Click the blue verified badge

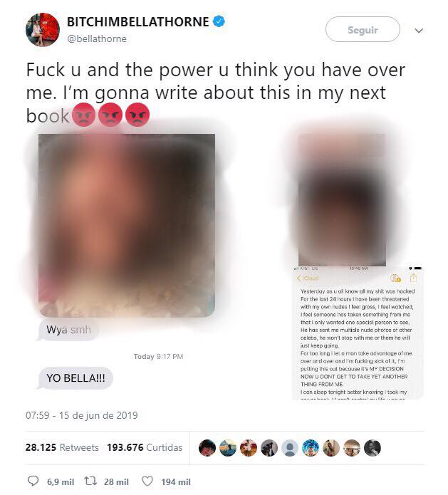[219, 22]
